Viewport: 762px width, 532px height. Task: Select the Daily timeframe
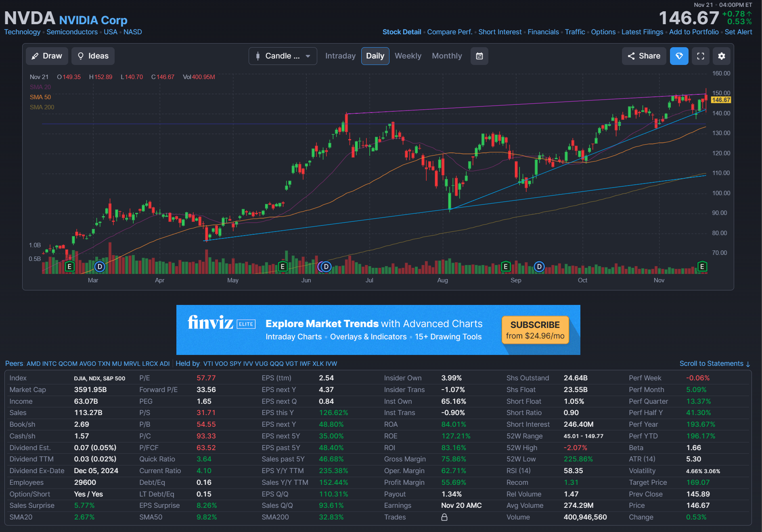375,56
